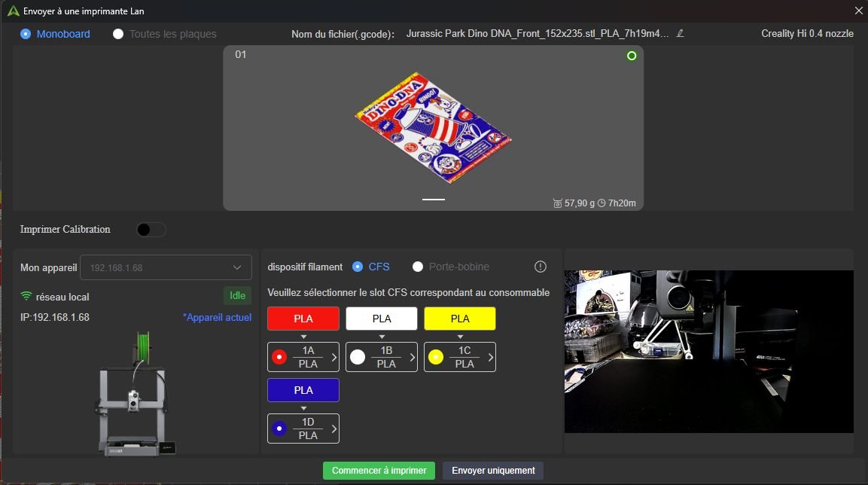Click the printer illustration image
This screenshot has width=868, height=485.
(137, 394)
